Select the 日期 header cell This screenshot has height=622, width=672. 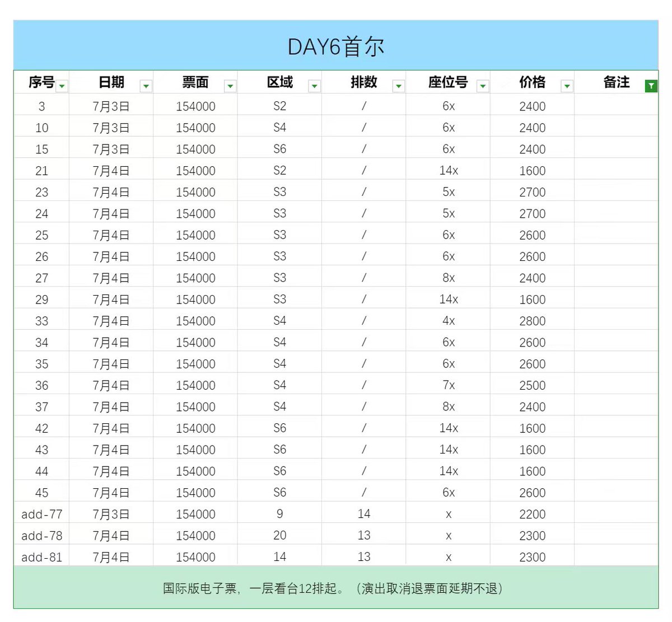tap(111, 82)
